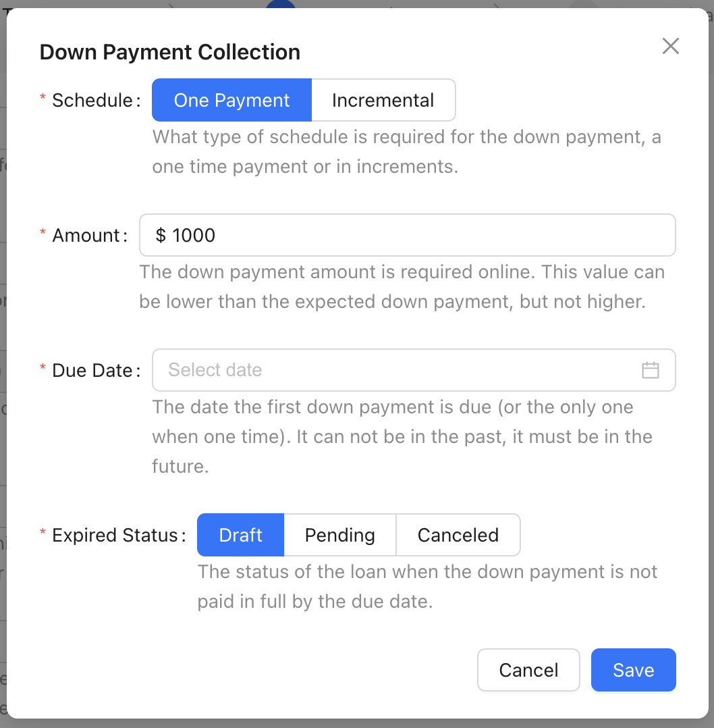Click the help text under Amount
This screenshot has width=714, height=728.
402,287
